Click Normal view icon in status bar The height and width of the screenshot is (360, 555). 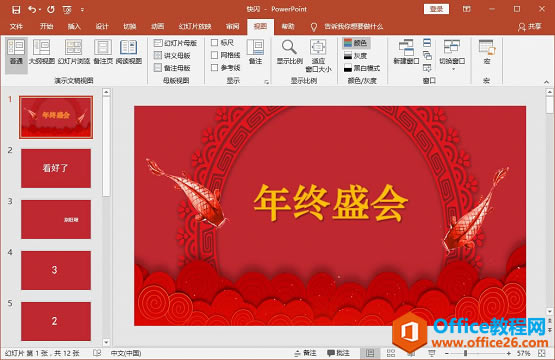click(x=370, y=353)
